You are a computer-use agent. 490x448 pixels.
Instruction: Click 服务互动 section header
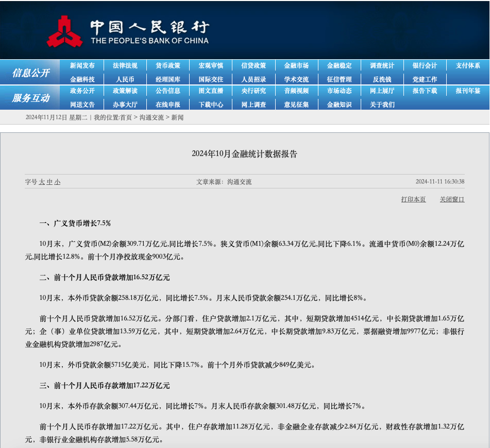30,98
